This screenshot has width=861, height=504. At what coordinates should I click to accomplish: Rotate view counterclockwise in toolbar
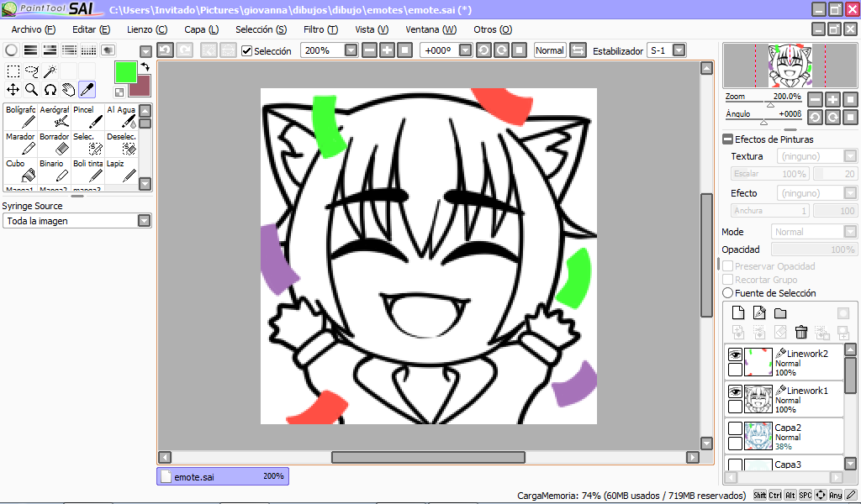click(483, 50)
